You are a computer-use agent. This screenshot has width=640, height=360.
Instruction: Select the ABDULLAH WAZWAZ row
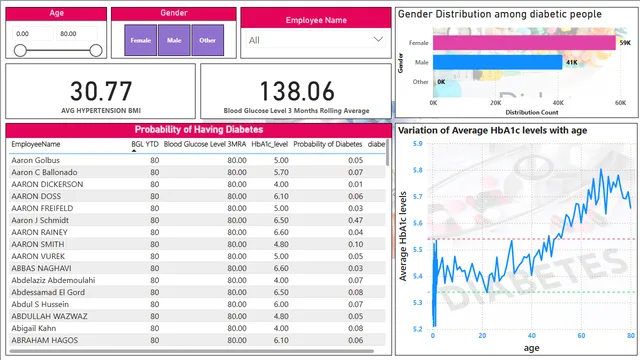tap(197, 316)
